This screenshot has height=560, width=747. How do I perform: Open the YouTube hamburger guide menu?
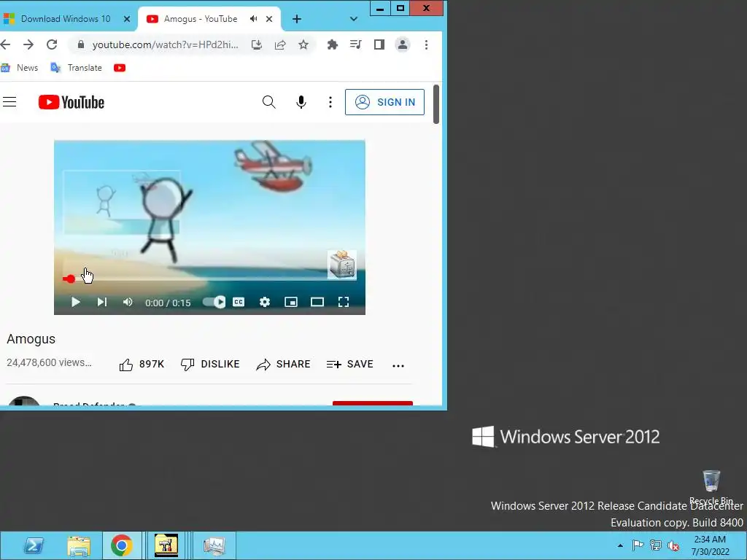pyautogui.click(x=9, y=102)
